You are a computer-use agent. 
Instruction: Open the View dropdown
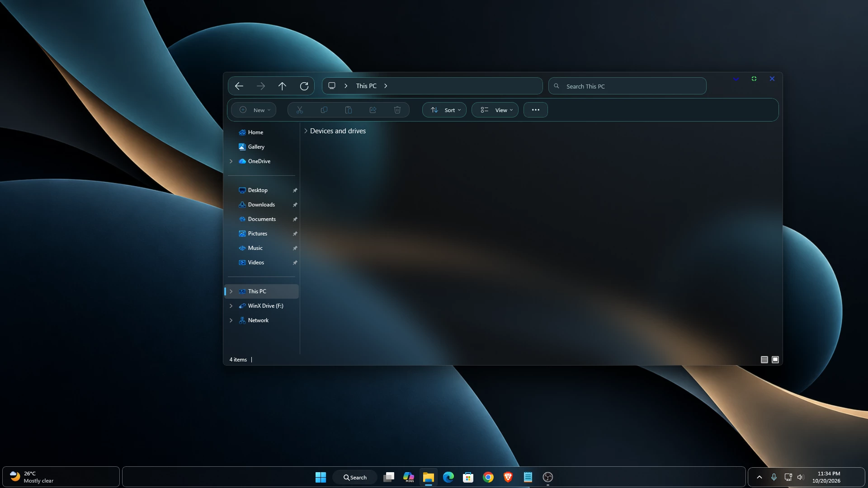tap(495, 110)
